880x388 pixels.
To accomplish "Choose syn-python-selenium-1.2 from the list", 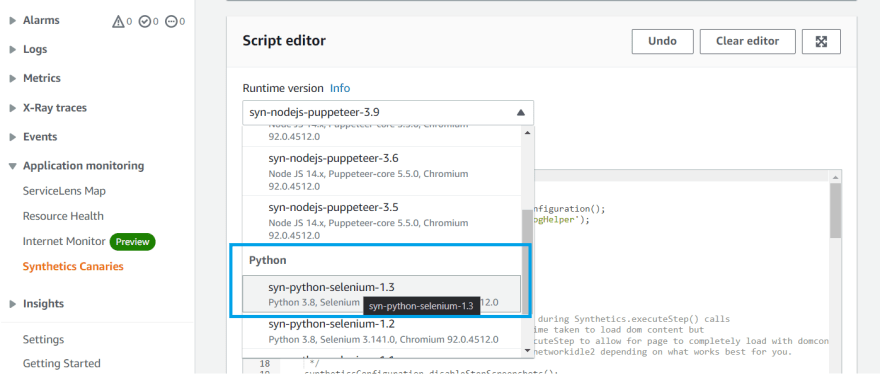I will (x=382, y=331).
